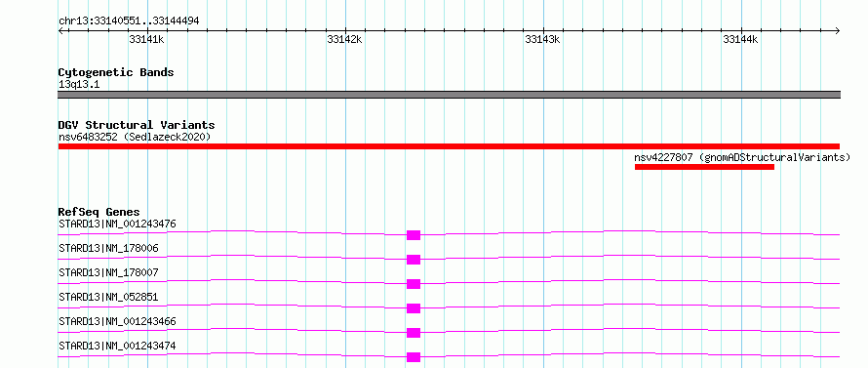
Task: Click the right arrowhead of the ruler
Action: [838, 30]
